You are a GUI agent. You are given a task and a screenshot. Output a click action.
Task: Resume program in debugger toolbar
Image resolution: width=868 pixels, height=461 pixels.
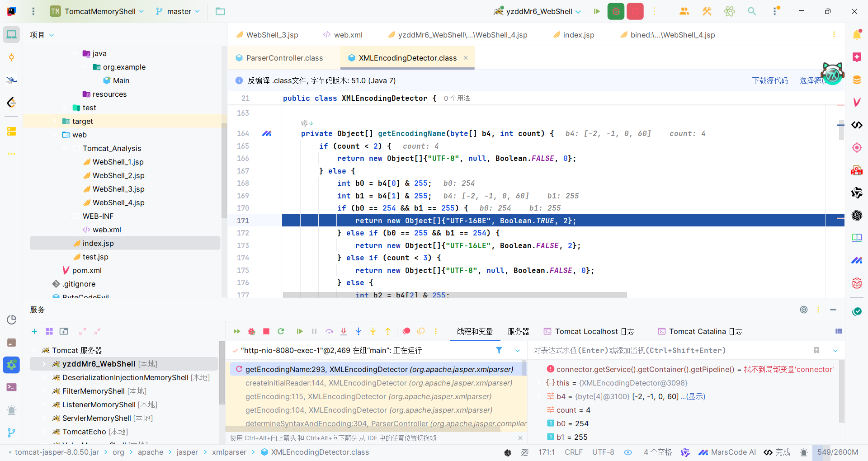point(299,331)
